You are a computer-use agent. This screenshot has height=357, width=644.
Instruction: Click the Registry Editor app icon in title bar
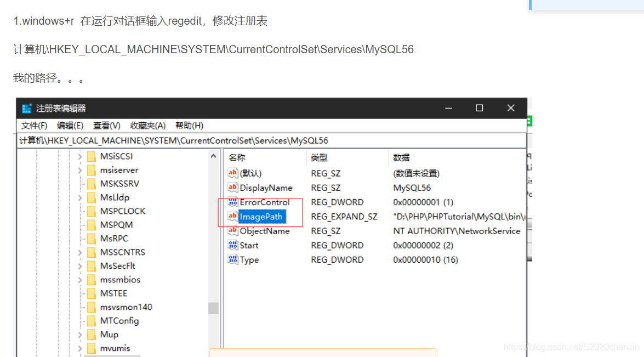[x=27, y=109]
